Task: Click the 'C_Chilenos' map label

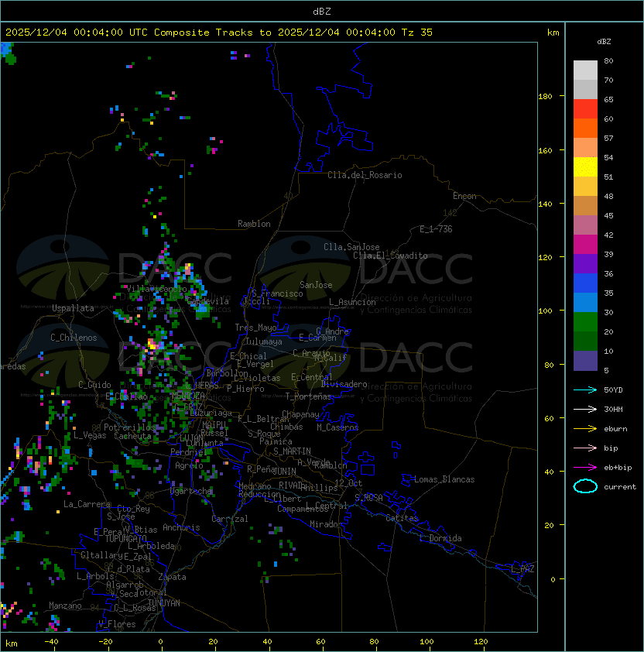Action: pyautogui.click(x=74, y=338)
